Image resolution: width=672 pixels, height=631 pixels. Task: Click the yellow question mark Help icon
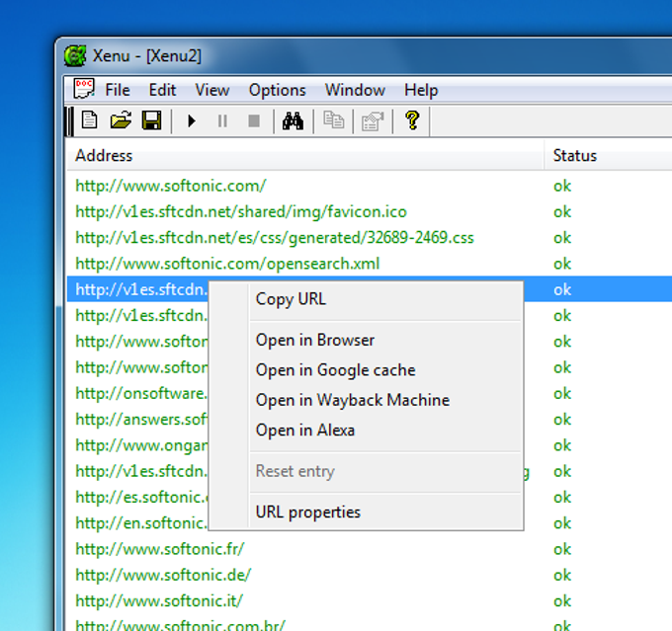pos(412,120)
